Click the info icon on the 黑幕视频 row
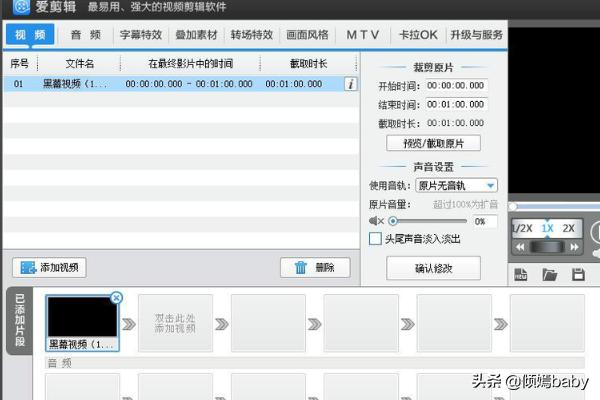 click(x=351, y=85)
